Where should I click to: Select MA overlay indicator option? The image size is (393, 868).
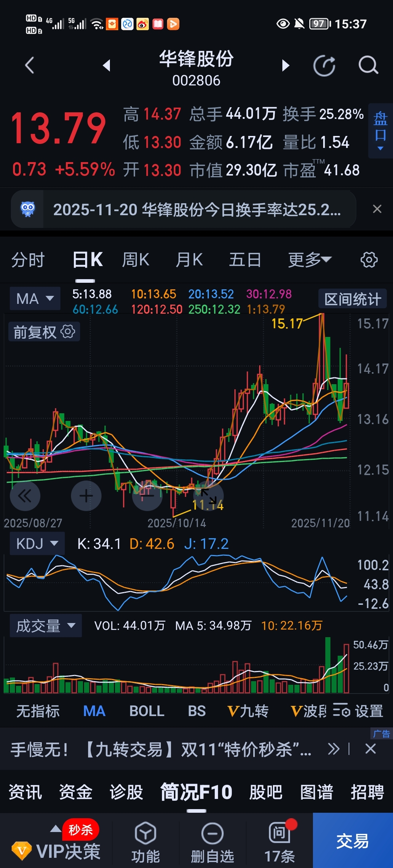(x=94, y=711)
